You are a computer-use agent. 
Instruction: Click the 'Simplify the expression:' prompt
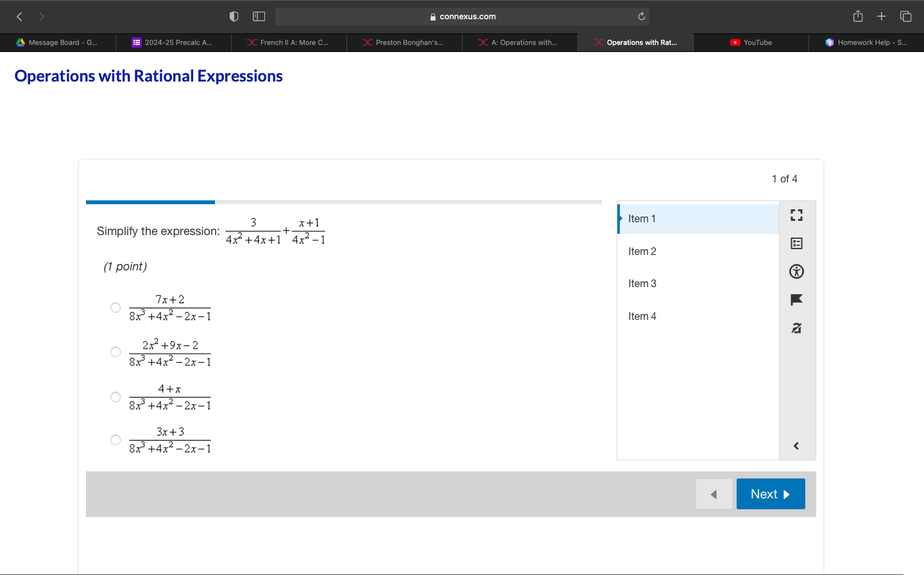pyautogui.click(x=158, y=231)
